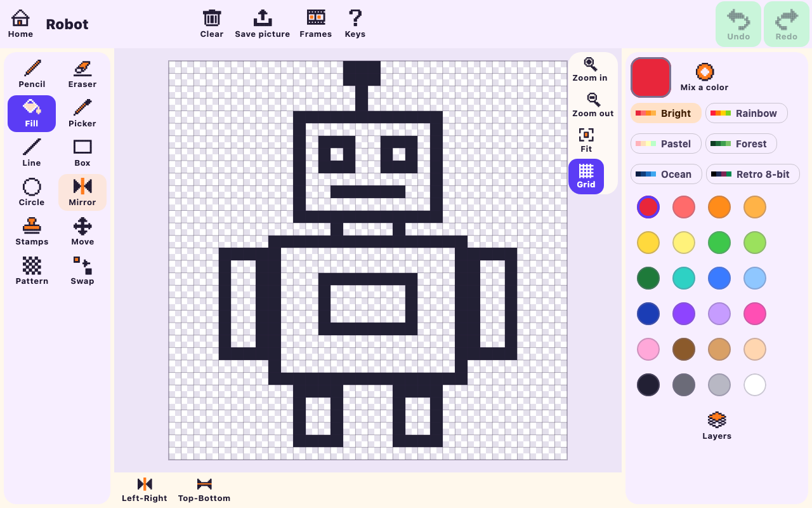The height and width of the screenshot is (508, 812).
Task: Click the Redo button
Action: point(787,24)
